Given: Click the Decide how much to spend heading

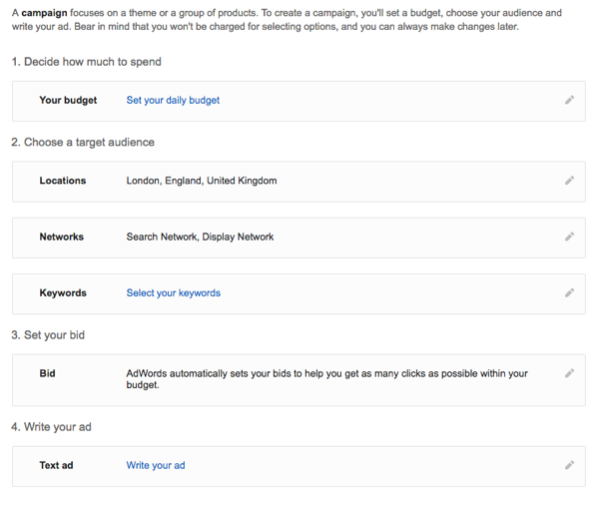Looking at the screenshot, I should click(86, 62).
